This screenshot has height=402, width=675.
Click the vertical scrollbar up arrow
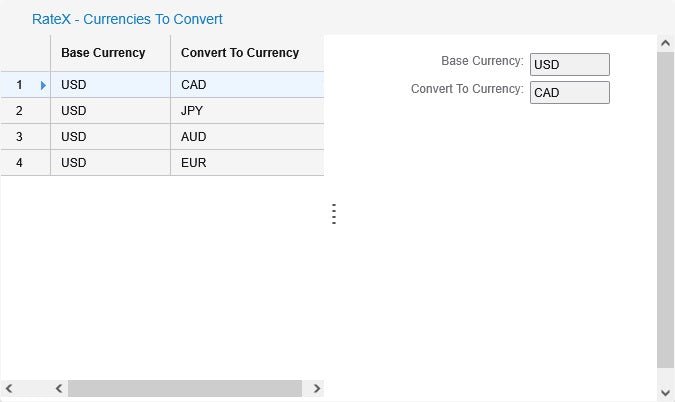pos(666,44)
